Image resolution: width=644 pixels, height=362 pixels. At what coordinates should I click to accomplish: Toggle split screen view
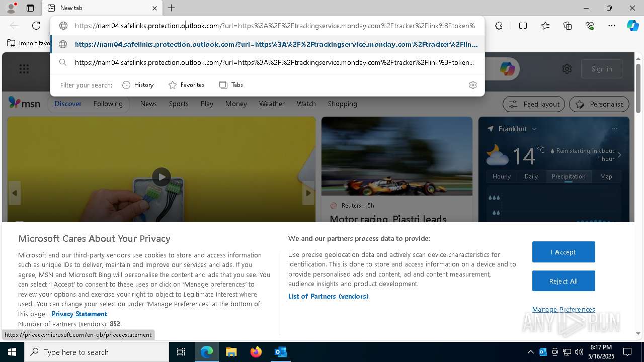pos(523,26)
